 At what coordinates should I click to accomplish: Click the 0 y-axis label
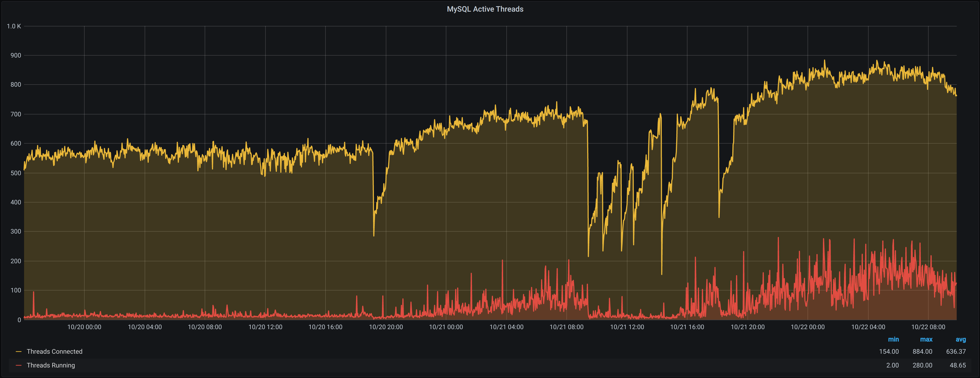point(19,320)
